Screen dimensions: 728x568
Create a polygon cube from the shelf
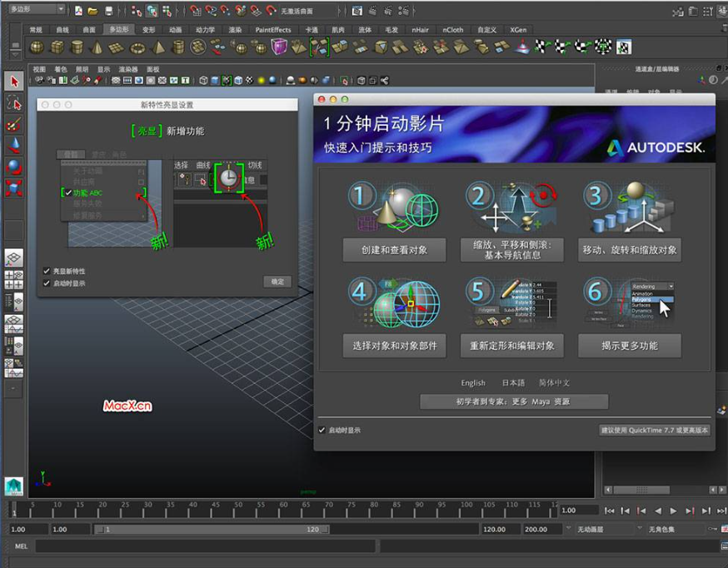pyautogui.click(x=57, y=47)
